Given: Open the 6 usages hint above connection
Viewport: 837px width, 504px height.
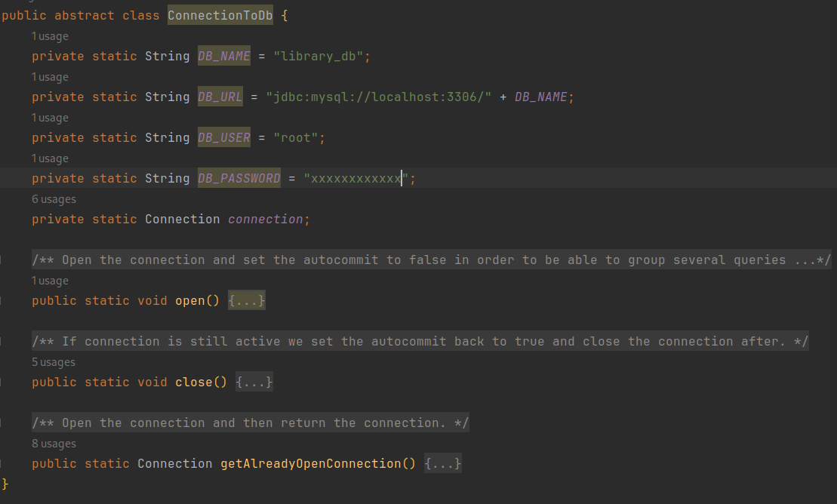Looking at the screenshot, I should (x=54, y=199).
